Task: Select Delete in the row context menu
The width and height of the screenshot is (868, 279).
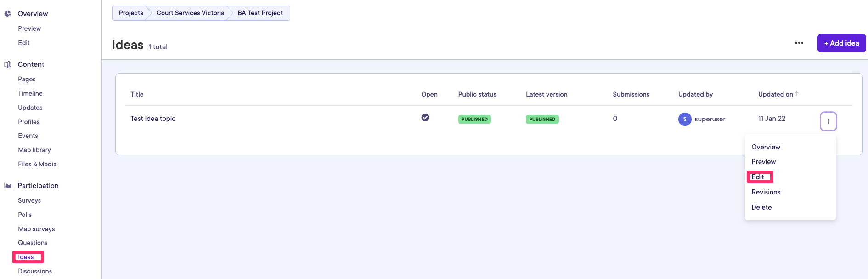Action: pyautogui.click(x=761, y=207)
